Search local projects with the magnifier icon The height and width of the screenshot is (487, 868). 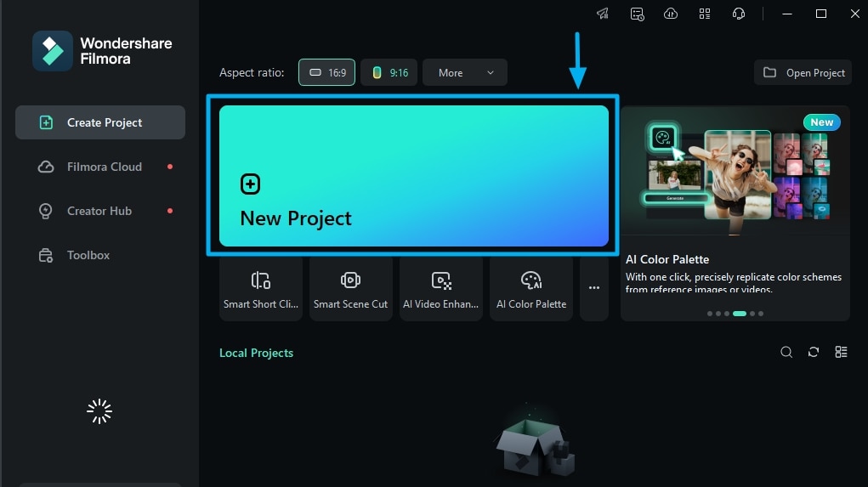pyautogui.click(x=786, y=352)
